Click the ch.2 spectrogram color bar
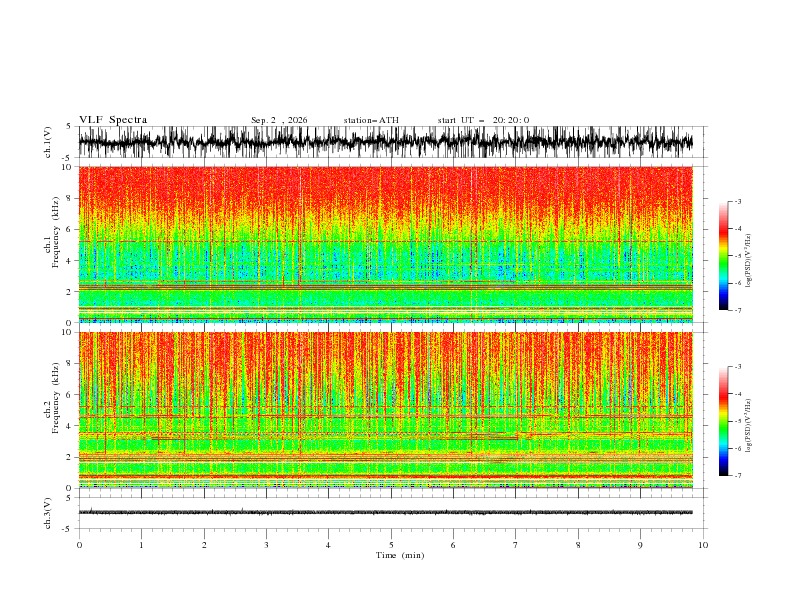The image size is (792, 612). coord(723,421)
